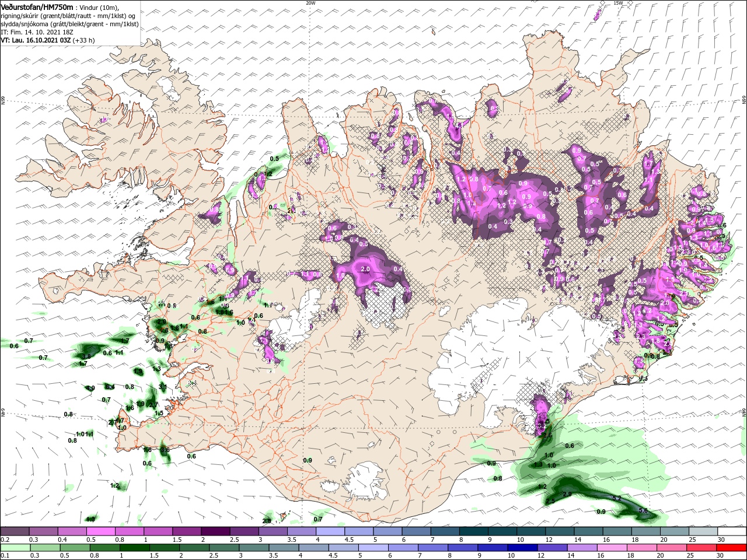Select the upper legend magenta swatch at 1
The image size is (747, 560).
(158, 531)
